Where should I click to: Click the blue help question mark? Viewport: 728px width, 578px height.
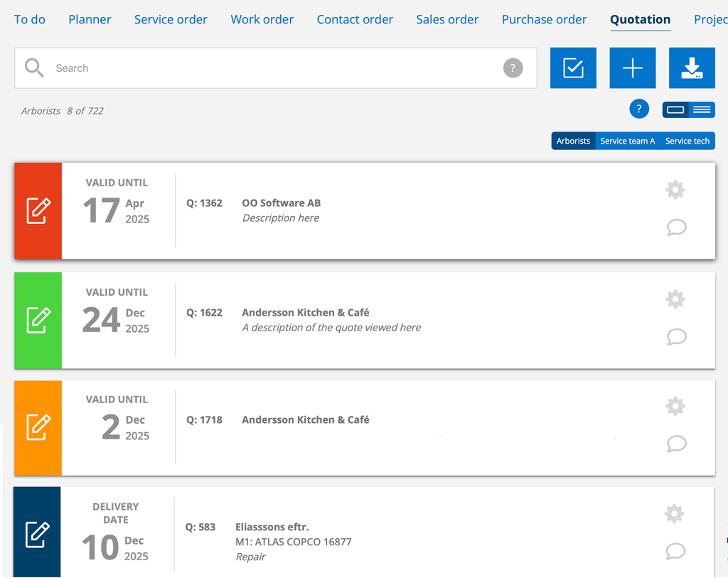click(638, 109)
